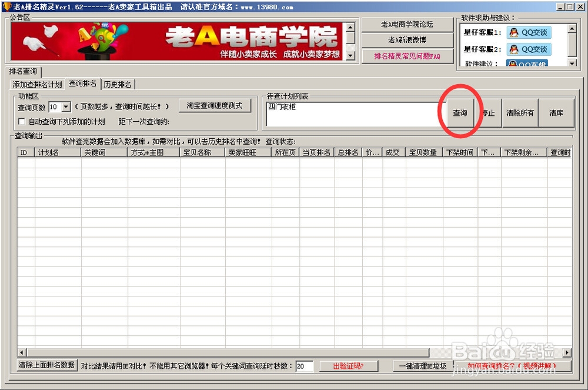Click the 总排名 column header

coord(348,152)
